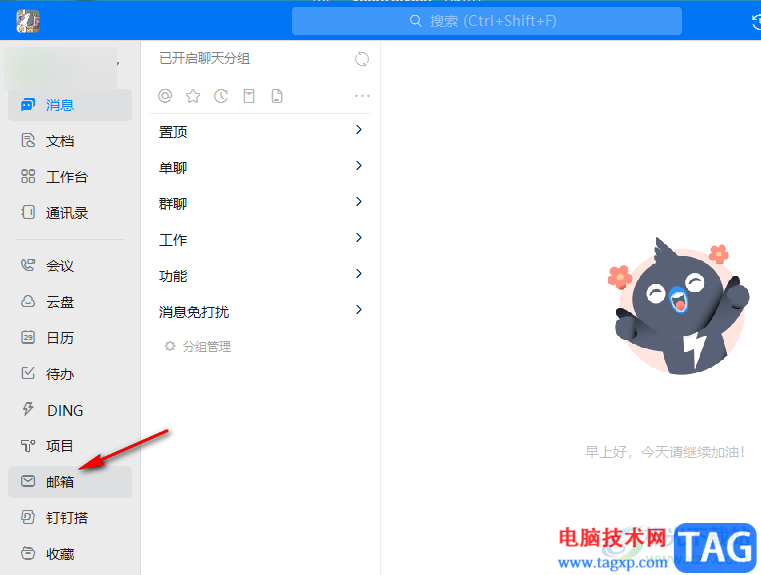Click the 已开启聊天分组 label

[204, 58]
